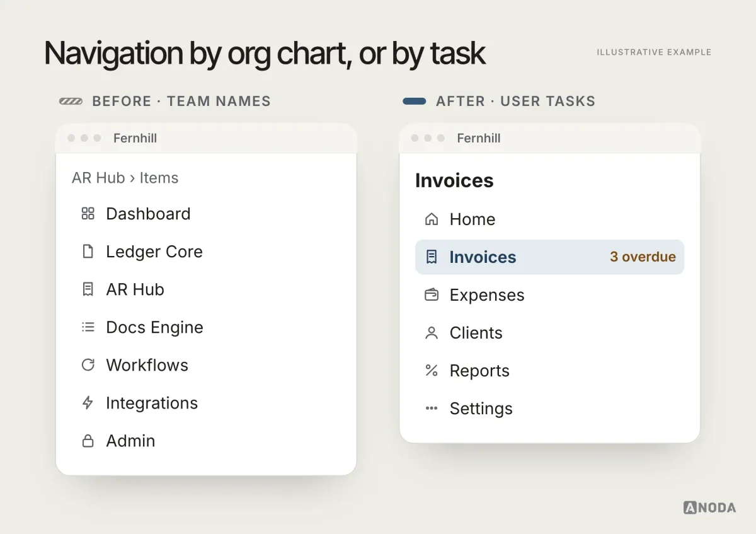Click the Dashboard grid icon in left window
756x534 pixels.
click(88, 214)
